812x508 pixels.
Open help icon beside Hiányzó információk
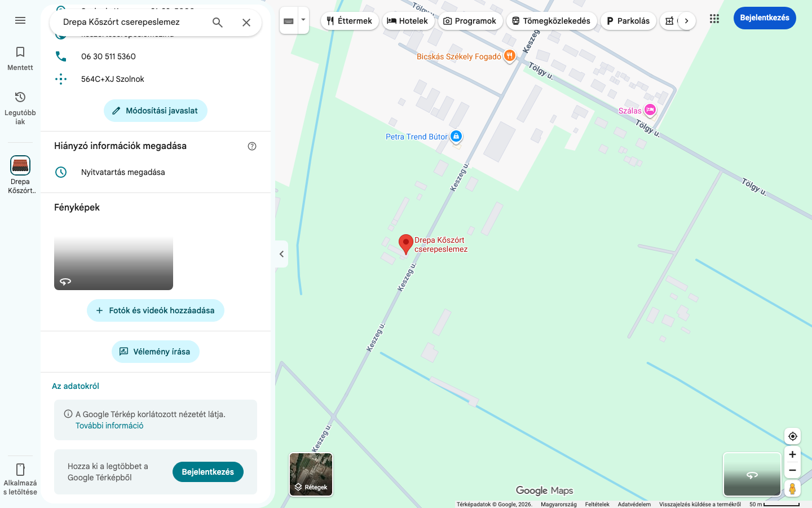252,146
